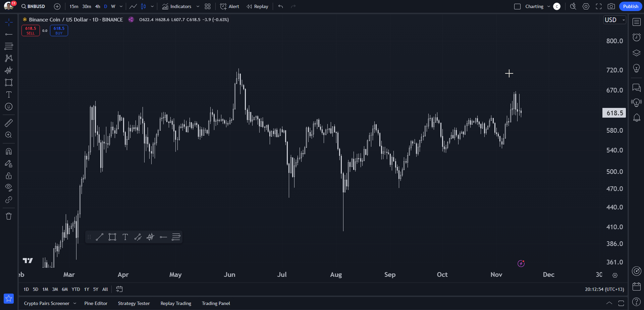Take a chart snapshot with camera icon

611,6
